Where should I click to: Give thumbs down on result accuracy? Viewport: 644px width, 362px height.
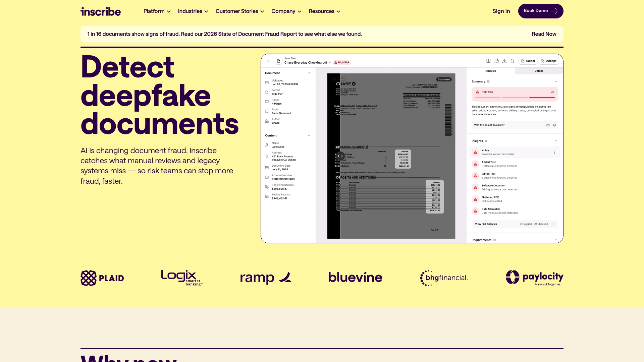[554, 125]
